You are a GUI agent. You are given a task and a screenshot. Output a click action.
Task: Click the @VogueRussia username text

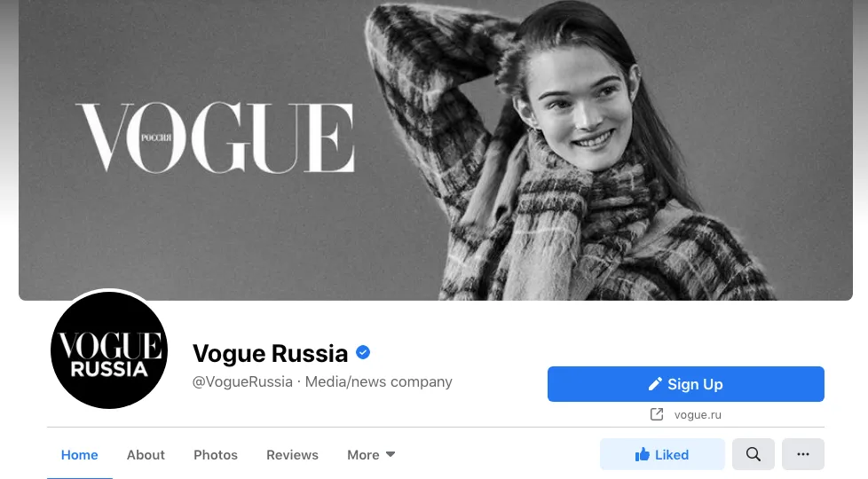(242, 381)
